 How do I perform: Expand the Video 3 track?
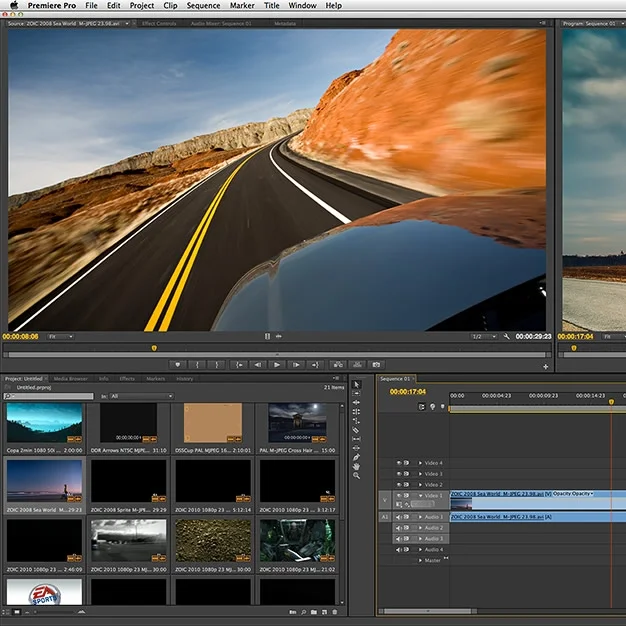click(420, 473)
